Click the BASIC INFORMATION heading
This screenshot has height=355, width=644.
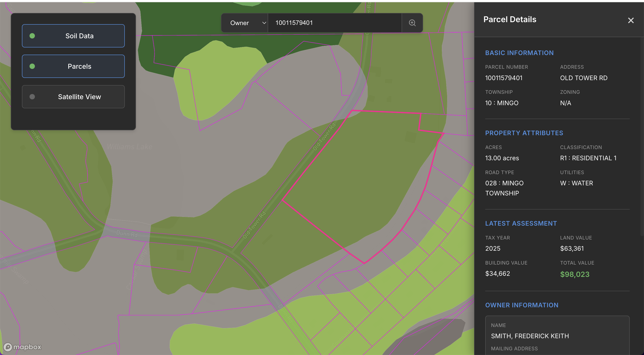519,53
